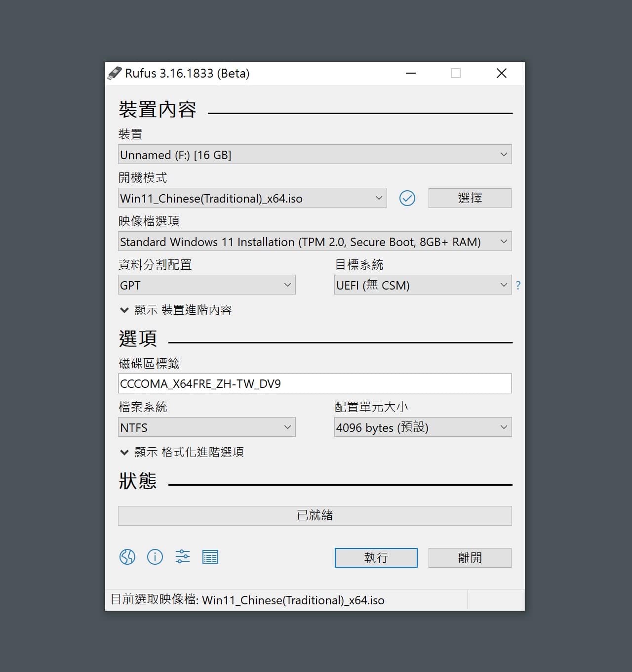Click the target system help question mark
This screenshot has width=632, height=672.
tap(518, 285)
